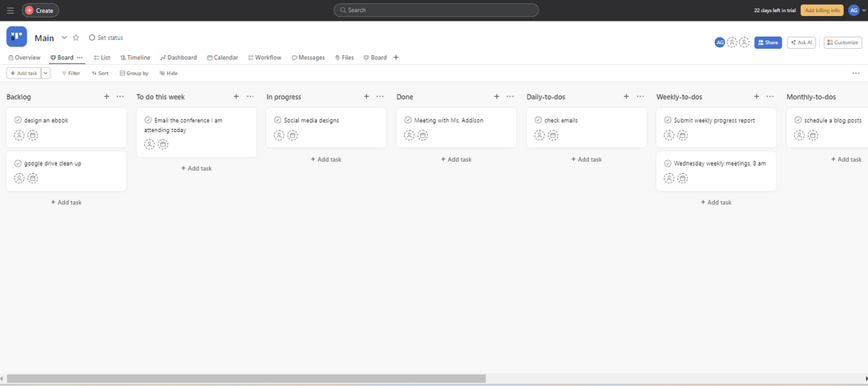Switch to the List tab

click(x=102, y=58)
